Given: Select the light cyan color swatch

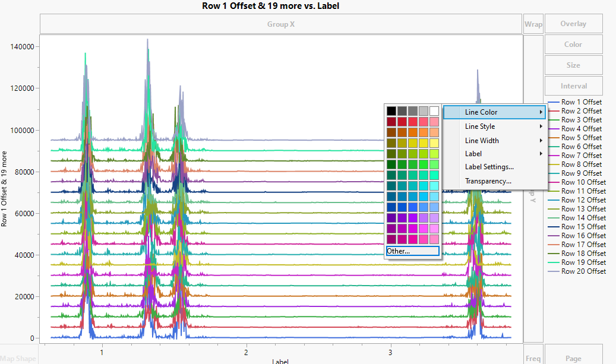Looking at the screenshot, I should pyautogui.click(x=434, y=185).
